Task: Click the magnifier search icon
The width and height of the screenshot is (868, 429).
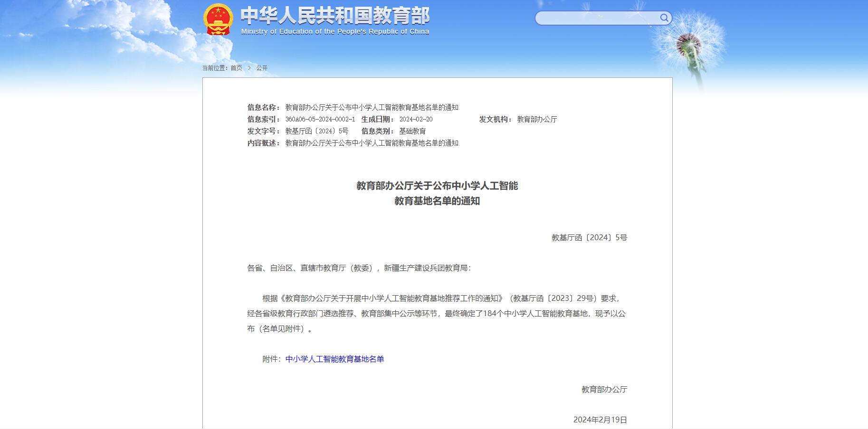Action: [x=664, y=18]
